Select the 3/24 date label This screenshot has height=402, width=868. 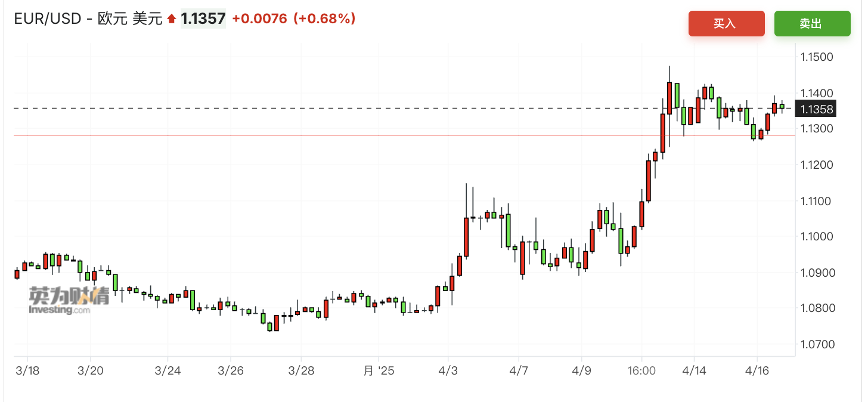pos(168,370)
